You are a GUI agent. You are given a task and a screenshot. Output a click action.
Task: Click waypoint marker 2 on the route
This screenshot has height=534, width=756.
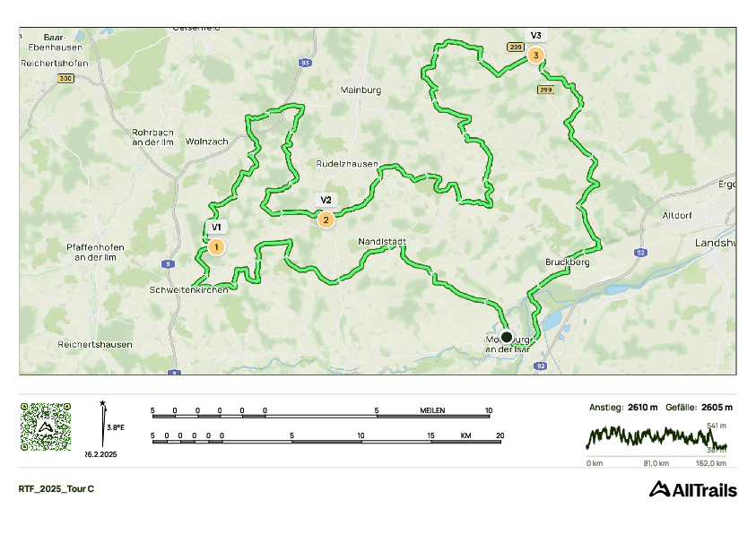point(326,220)
